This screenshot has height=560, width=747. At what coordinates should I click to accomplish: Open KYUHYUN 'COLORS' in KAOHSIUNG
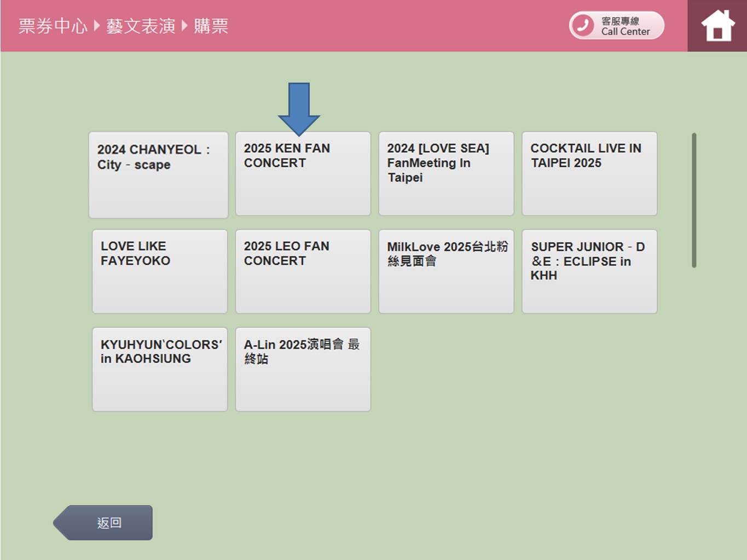click(x=160, y=370)
